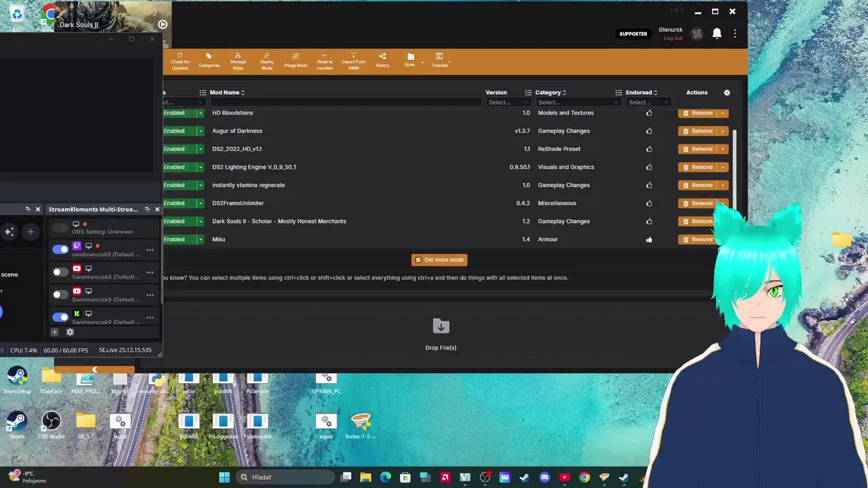This screenshot has height=488, width=868.
Task: Open Vortex-1-1 installer desktop icon
Action: coord(361,426)
